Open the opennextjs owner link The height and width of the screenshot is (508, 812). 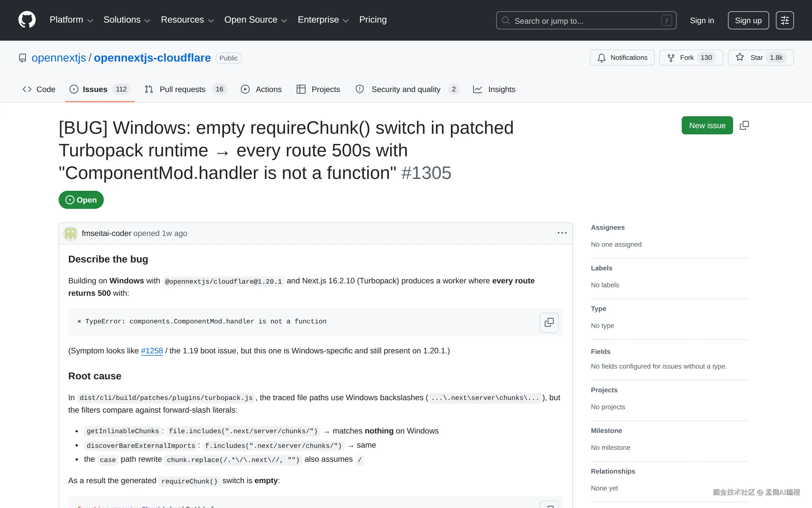[x=59, y=58]
